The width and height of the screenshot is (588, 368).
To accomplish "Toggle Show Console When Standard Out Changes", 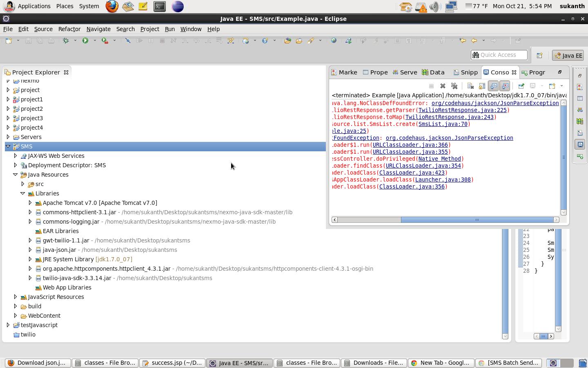I will (x=493, y=86).
